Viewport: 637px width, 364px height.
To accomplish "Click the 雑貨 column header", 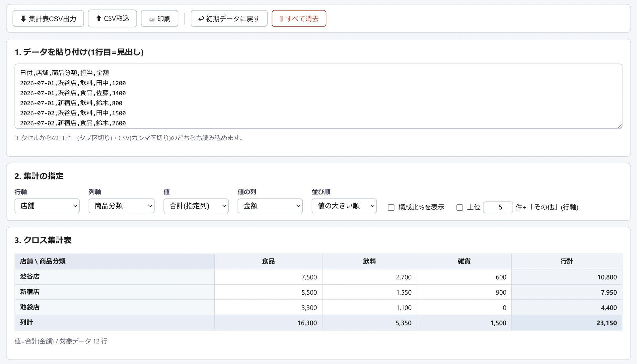I will coord(464,261).
